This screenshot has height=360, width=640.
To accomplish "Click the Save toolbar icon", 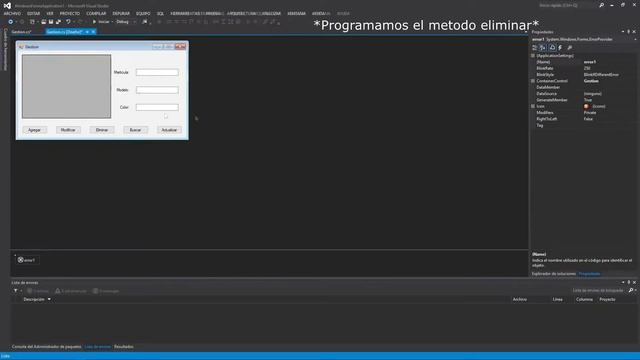I will click(51, 22).
